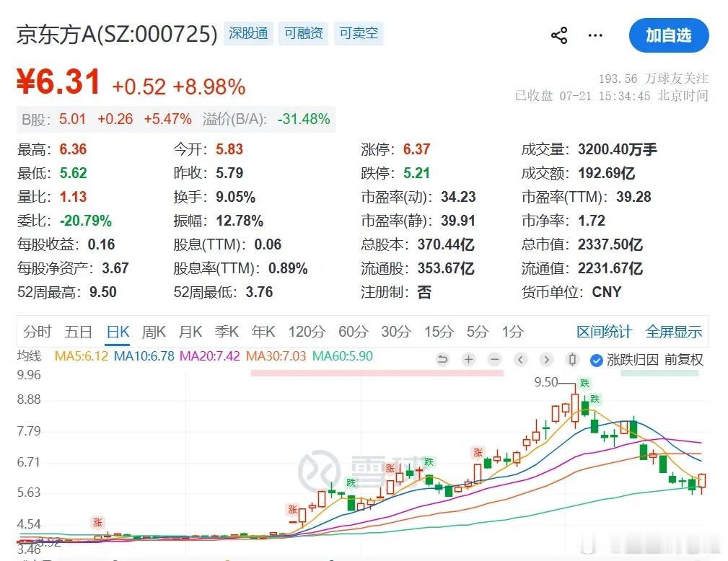Click the 总市值 value 2337.50亿
This screenshot has height=561, width=728.
click(610, 244)
